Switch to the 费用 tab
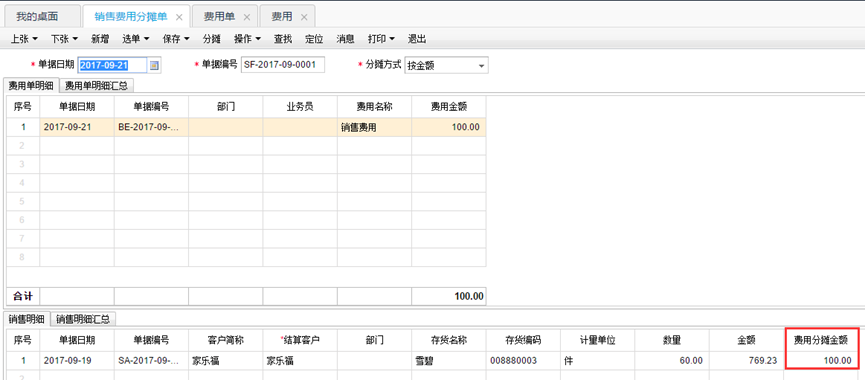The height and width of the screenshot is (380, 865). click(x=282, y=17)
